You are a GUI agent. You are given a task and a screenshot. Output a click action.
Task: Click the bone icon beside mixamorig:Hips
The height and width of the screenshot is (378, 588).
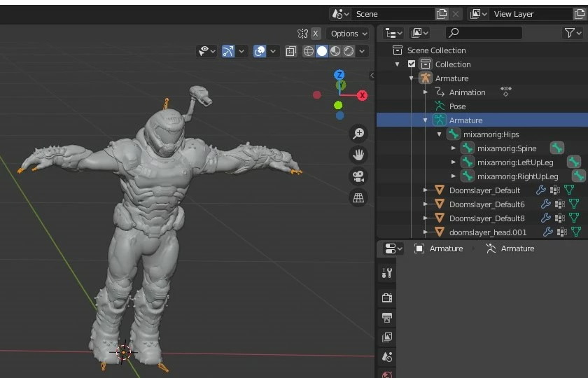(454, 134)
